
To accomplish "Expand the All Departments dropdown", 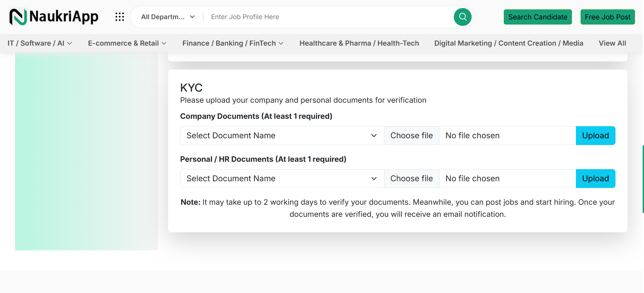I will click(x=168, y=17).
